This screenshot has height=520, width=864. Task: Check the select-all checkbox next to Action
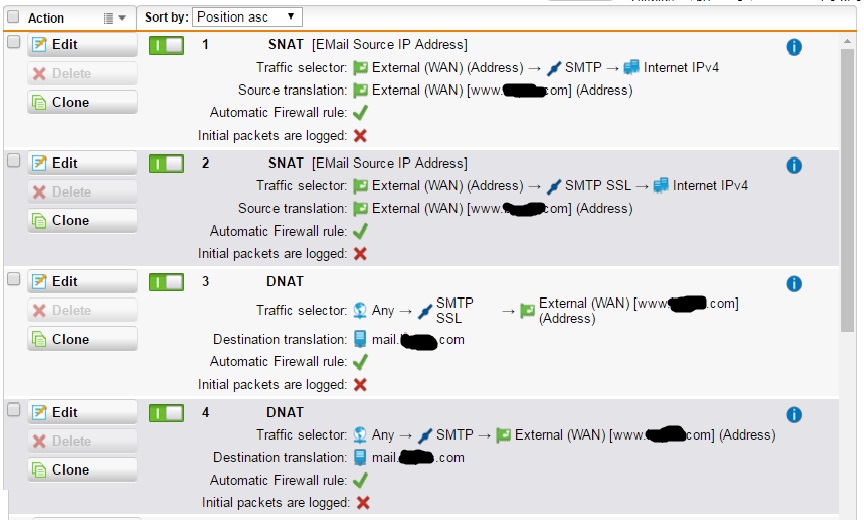pyautogui.click(x=13, y=17)
